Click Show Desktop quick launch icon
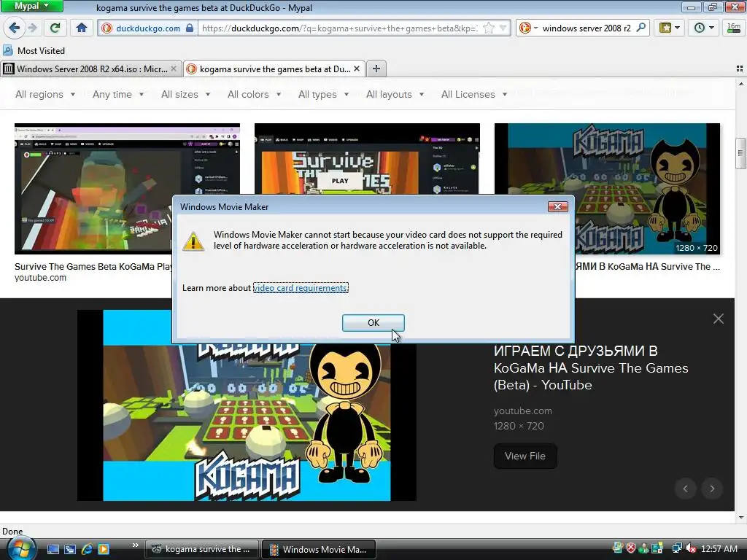Screen dimensions: 747x560 click(x=53, y=549)
